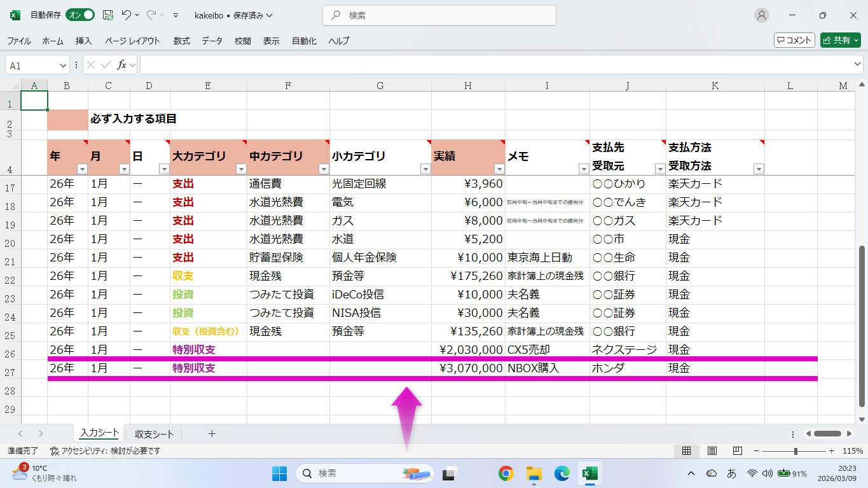This screenshot has width=868, height=488.
Task: Expand the formula bar chevron
Action: point(857,65)
